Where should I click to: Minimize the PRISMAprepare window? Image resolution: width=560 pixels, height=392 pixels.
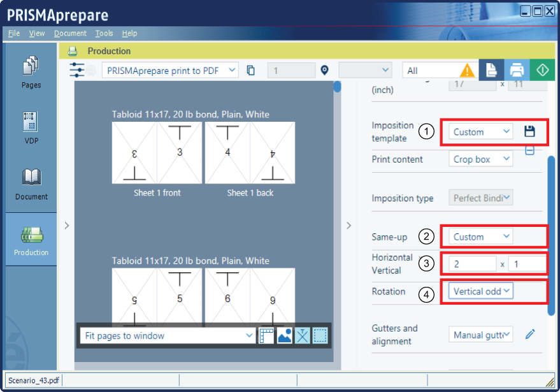coord(525,11)
